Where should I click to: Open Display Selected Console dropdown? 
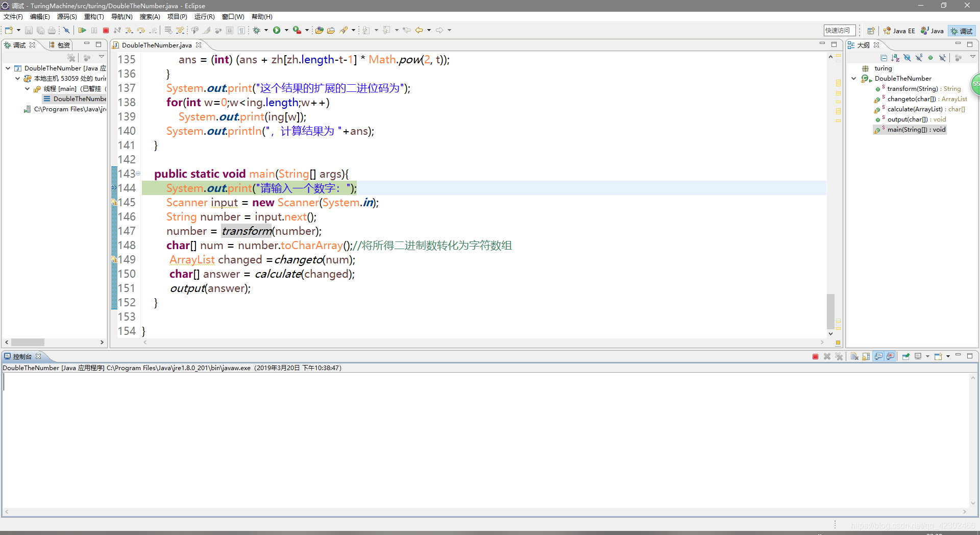(927, 356)
